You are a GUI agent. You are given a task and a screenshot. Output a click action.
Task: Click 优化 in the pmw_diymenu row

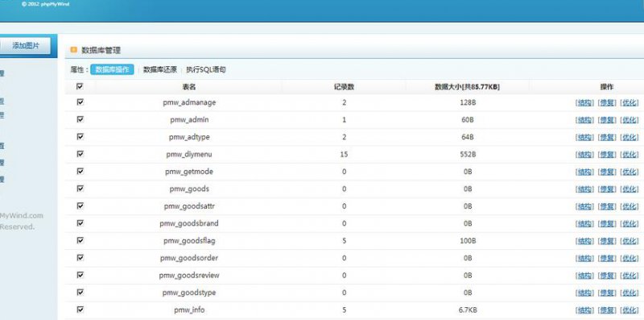(x=630, y=155)
